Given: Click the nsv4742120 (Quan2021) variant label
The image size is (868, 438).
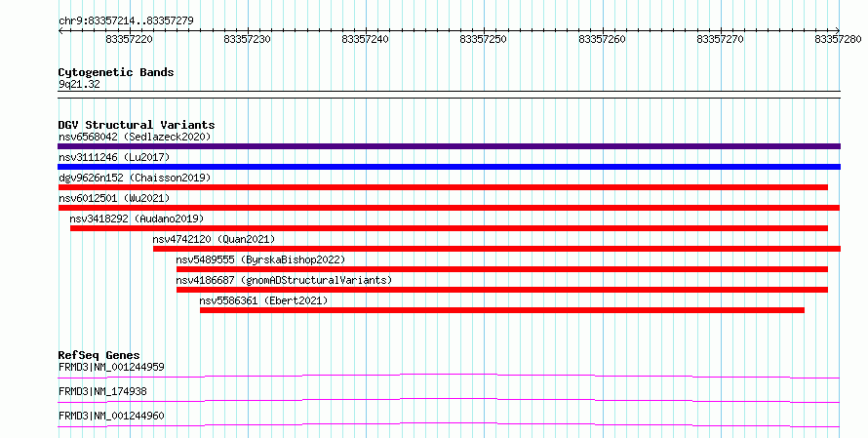Looking at the screenshot, I should click(214, 239).
